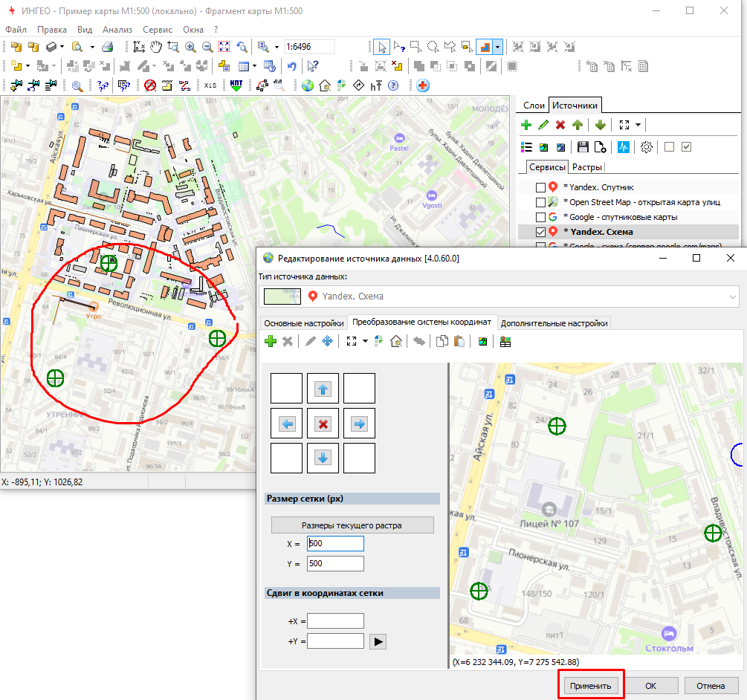
Task: Open the Основные настройки tab
Action: tap(304, 323)
